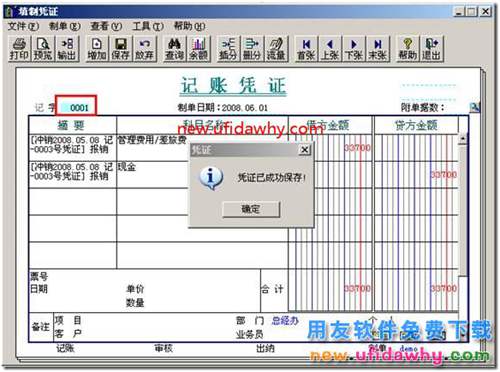This screenshot has height=372, width=500.
Task: Jump to last voucher with 末张
Action: 378,49
